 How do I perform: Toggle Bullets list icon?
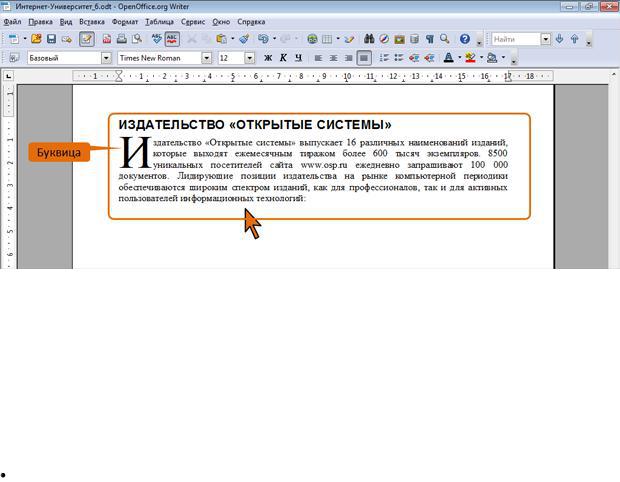coord(399,58)
